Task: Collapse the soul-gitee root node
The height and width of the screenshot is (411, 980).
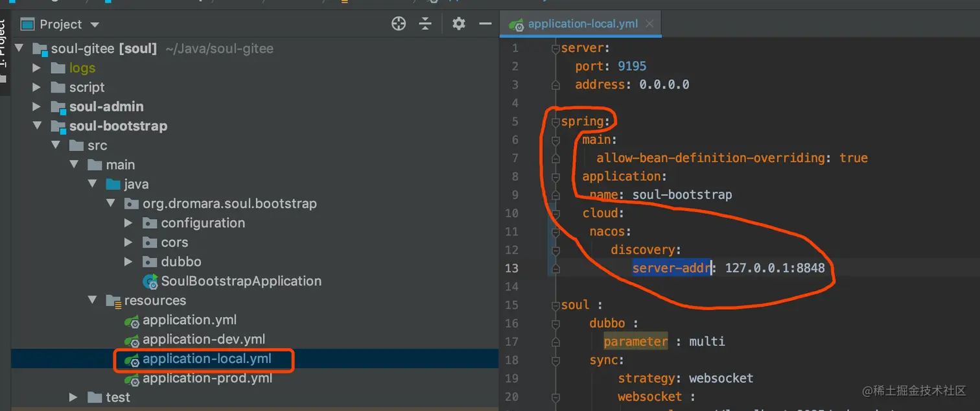Action: [18, 49]
